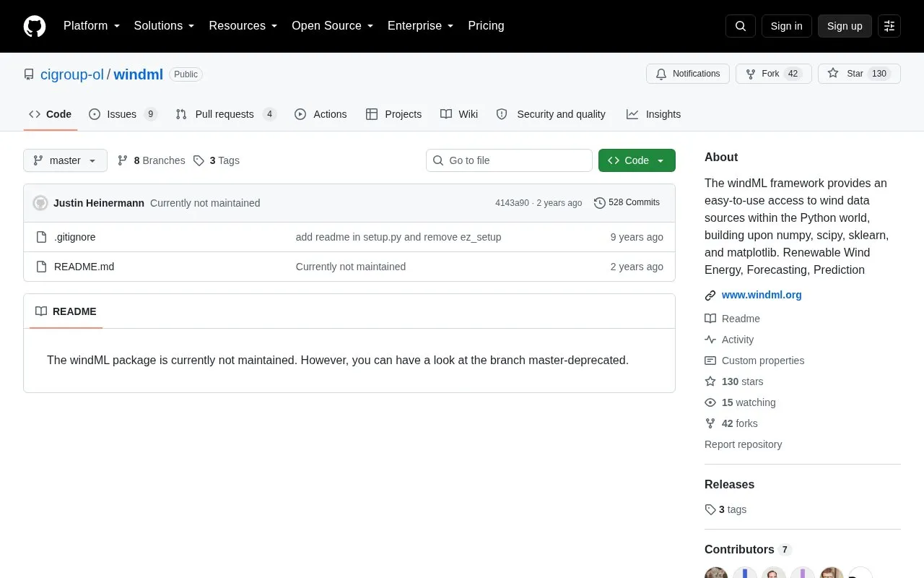Click the tag icon next to 3 Tags
The height and width of the screenshot is (578, 924).
(x=199, y=160)
